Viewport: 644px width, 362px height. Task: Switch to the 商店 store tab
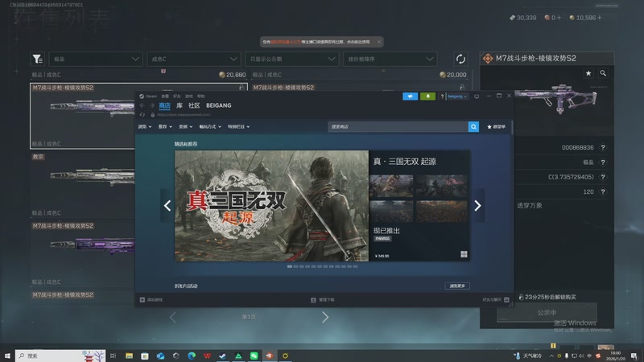(165, 105)
